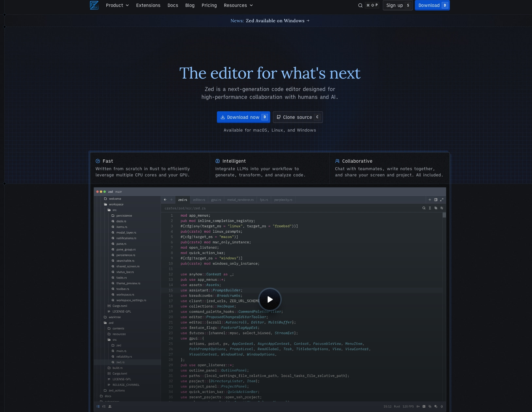This screenshot has height=412, width=532.
Task: Toggle the project panel icon in status bar
Action: pos(98,406)
